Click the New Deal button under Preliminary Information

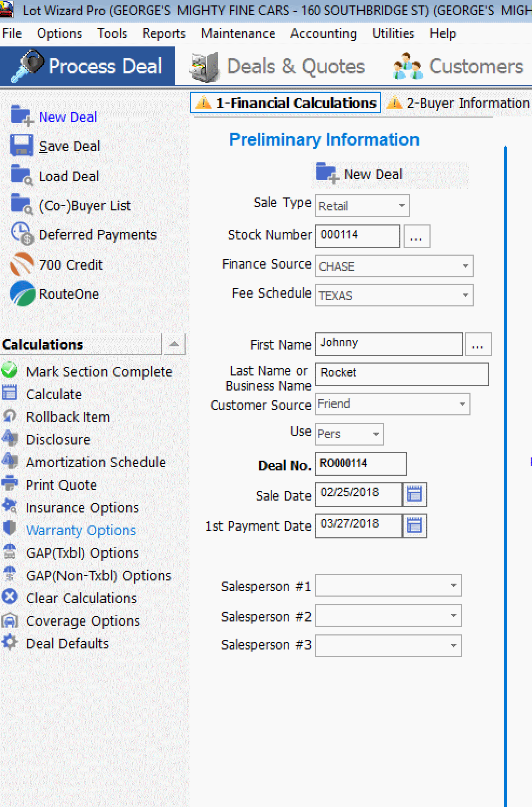tap(360, 174)
